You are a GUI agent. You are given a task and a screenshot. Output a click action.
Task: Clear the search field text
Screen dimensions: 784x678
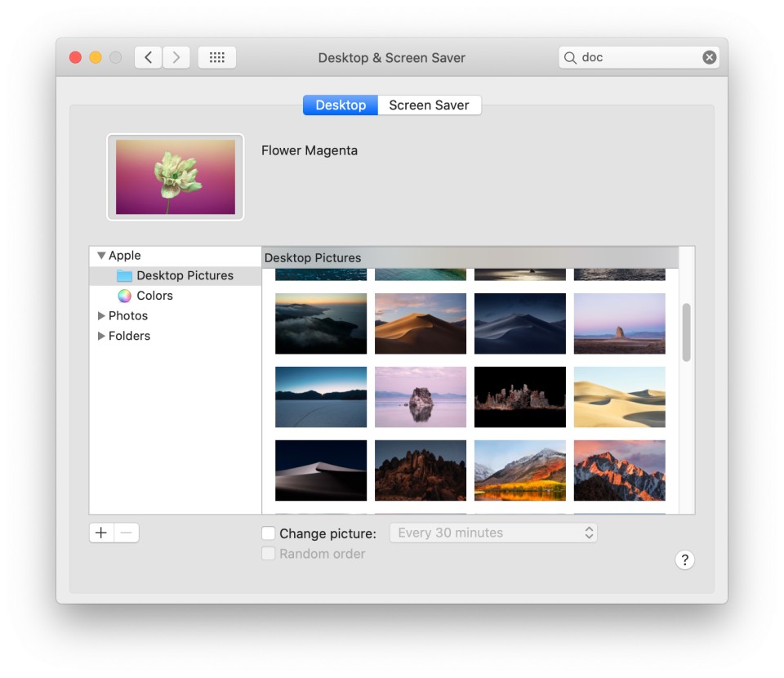[x=709, y=57]
